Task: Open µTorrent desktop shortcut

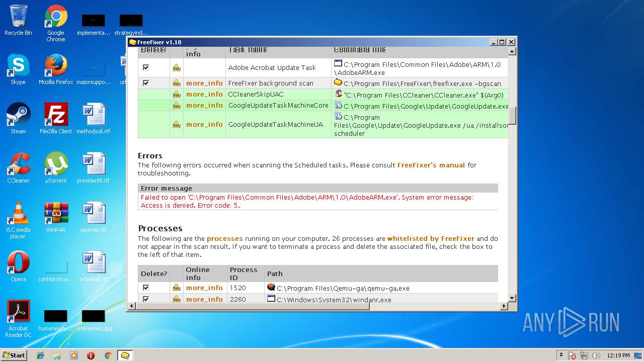Action: [x=56, y=168]
